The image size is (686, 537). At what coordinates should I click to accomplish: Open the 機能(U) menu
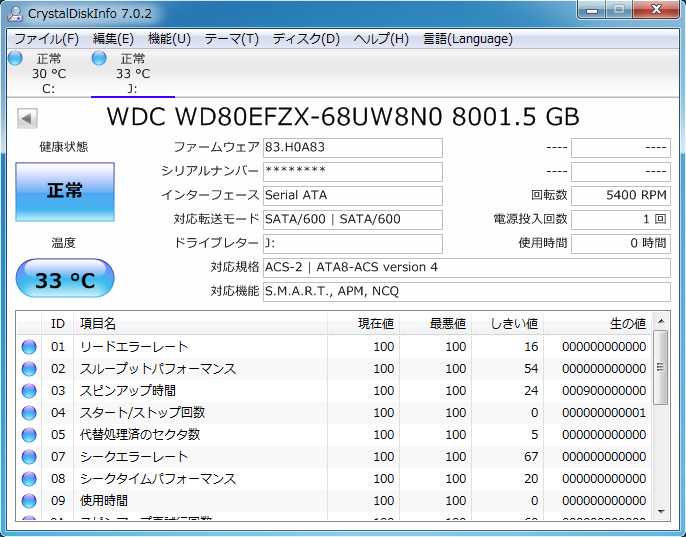[169, 39]
